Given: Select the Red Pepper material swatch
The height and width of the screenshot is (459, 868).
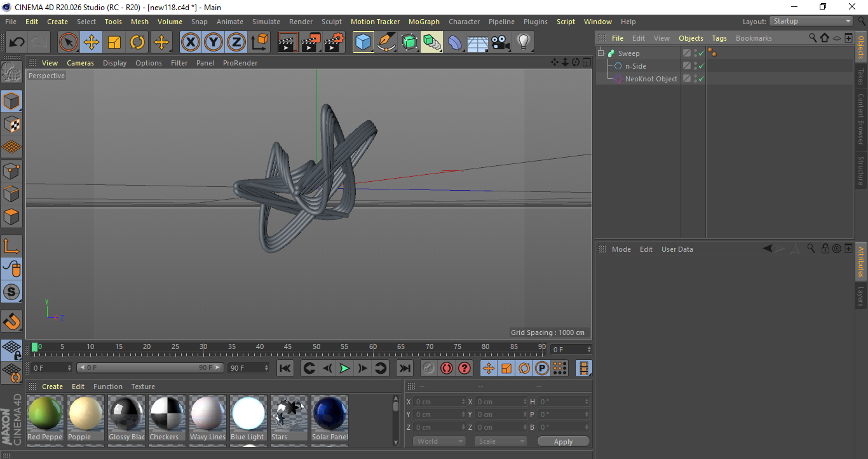Looking at the screenshot, I should tap(45, 418).
